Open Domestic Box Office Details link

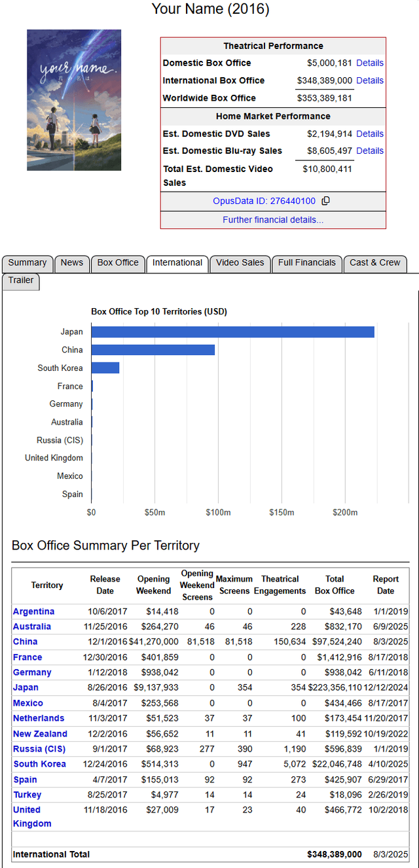click(x=370, y=63)
